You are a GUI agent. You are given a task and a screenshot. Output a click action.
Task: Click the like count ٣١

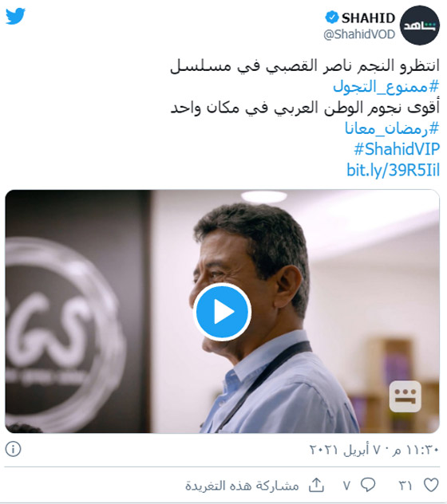click(x=405, y=486)
